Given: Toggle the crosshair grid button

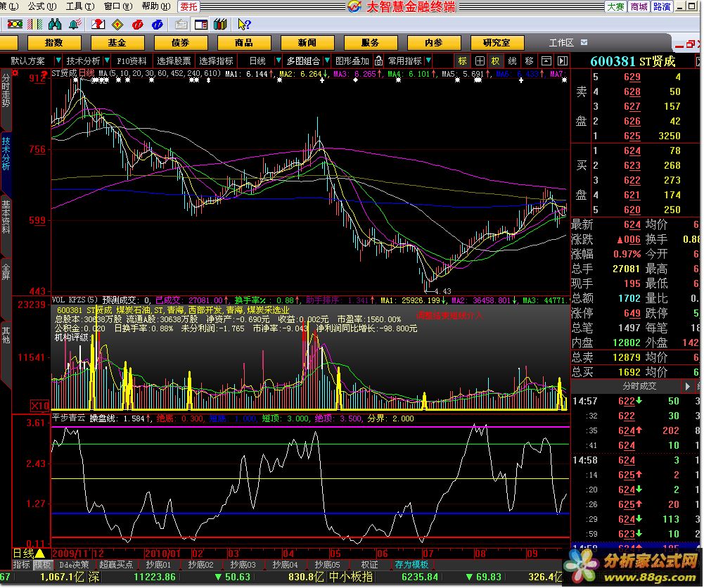Looking at the screenshot, I should 480,60.
